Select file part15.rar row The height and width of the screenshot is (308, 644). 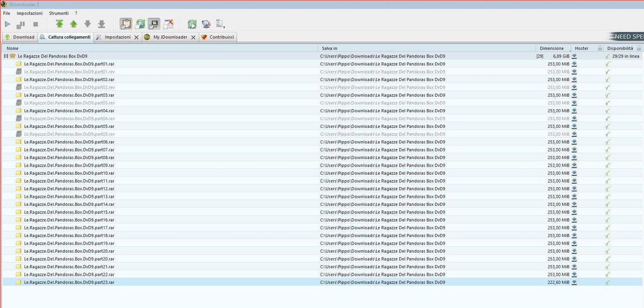point(322,212)
